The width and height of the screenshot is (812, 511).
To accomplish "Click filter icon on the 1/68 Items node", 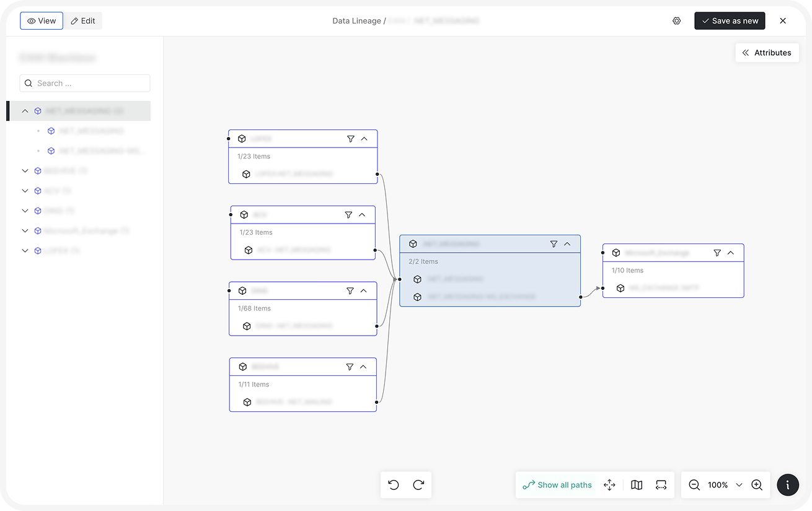I will pyautogui.click(x=350, y=290).
